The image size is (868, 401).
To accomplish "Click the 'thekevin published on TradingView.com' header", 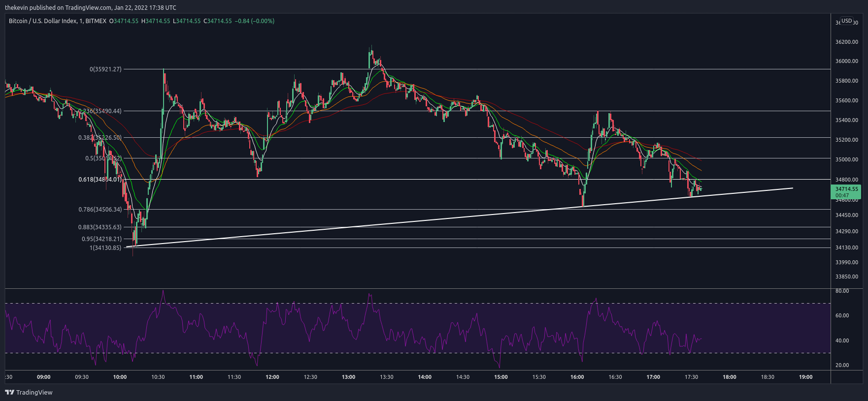I will [91, 7].
